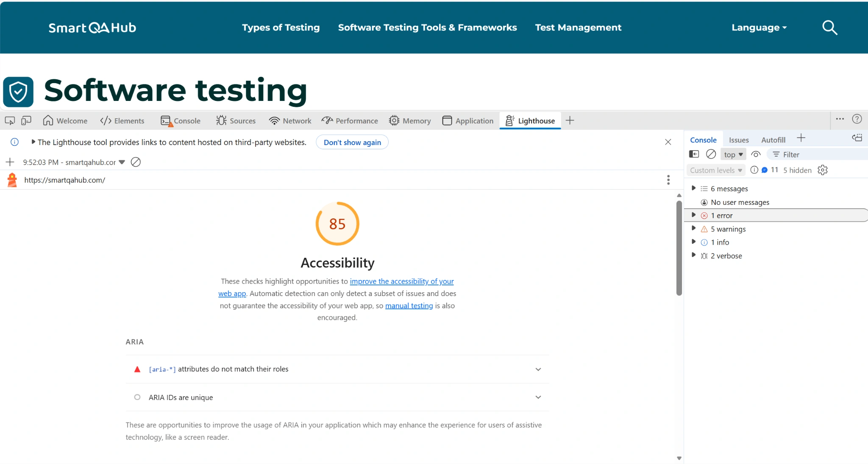Open the Lighthouse report three-dot menu

click(668, 180)
